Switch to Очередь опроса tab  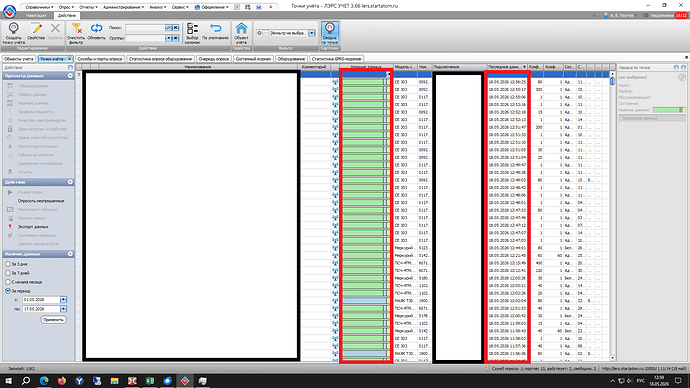214,59
